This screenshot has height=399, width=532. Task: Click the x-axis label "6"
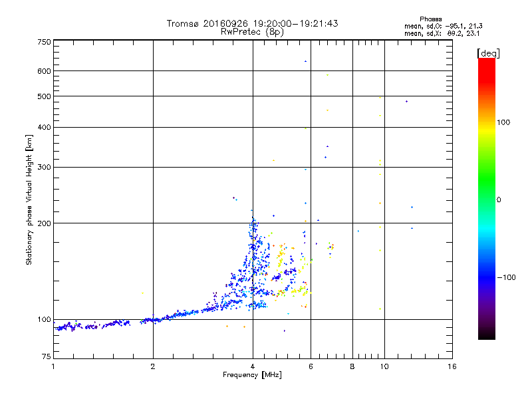[x=311, y=366]
